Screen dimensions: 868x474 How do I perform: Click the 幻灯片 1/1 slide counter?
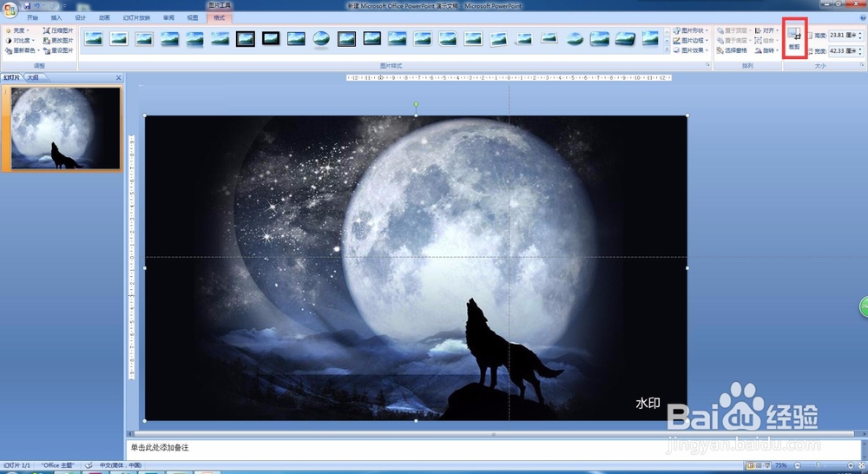(x=16, y=465)
